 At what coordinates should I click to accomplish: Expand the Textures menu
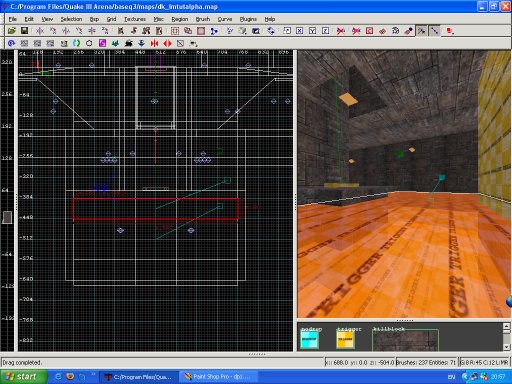(135, 19)
